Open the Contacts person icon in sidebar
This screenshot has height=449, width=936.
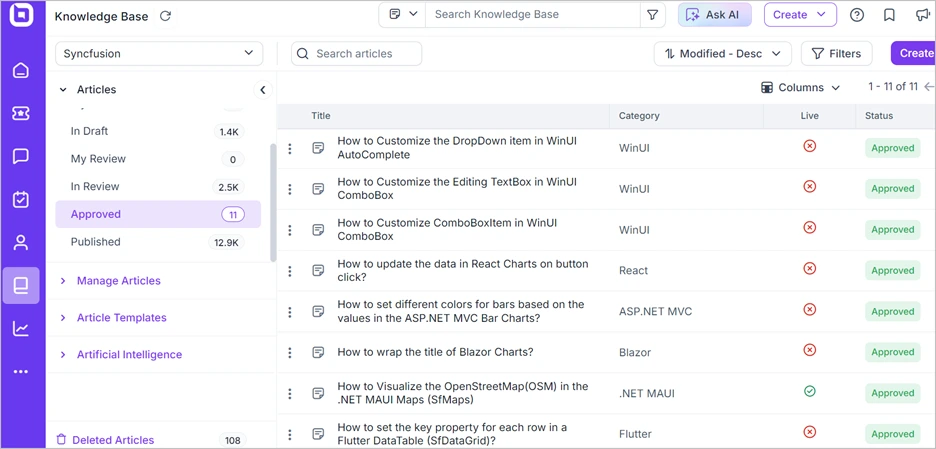coord(21,242)
